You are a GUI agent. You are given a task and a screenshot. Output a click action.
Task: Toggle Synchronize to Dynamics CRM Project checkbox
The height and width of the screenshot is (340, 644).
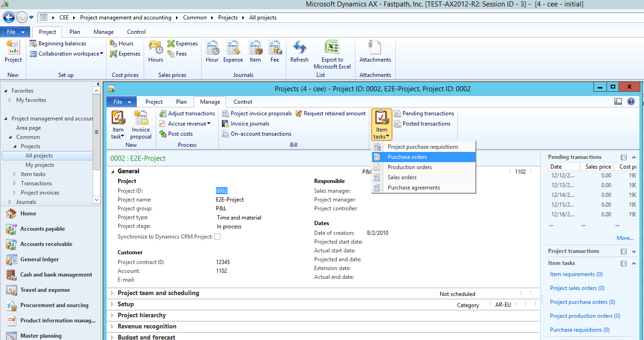(x=217, y=237)
